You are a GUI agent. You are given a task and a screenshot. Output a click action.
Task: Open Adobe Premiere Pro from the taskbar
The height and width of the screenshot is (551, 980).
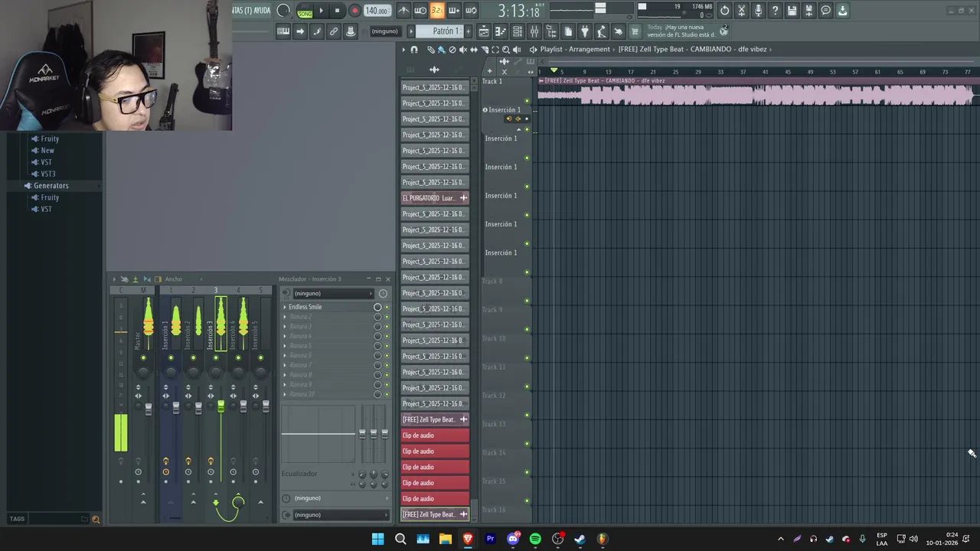(491, 539)
